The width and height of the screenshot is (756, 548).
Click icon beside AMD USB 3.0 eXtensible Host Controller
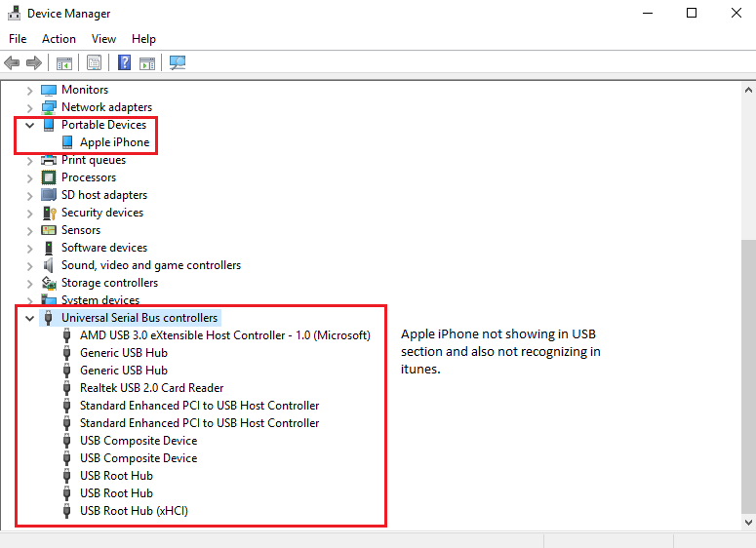click(67, 335)
